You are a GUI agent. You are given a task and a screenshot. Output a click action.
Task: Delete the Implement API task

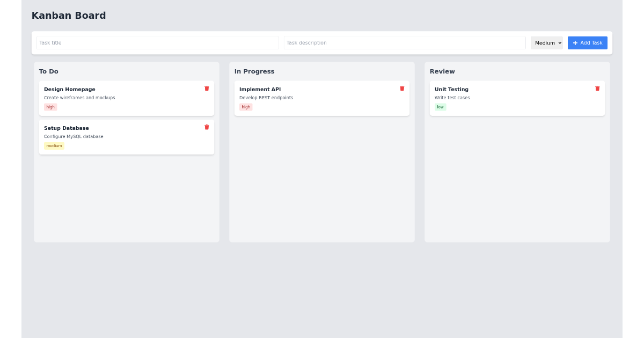[402, 88]
